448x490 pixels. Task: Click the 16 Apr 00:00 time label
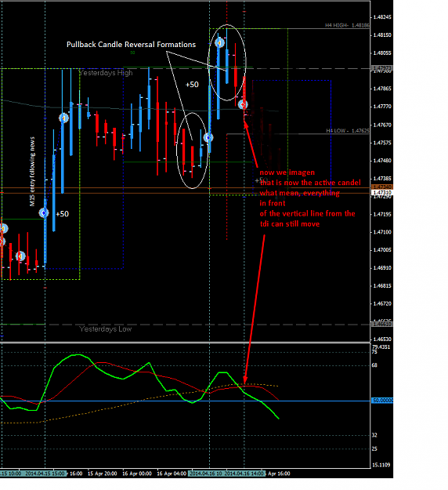click(x=137, y=474)
